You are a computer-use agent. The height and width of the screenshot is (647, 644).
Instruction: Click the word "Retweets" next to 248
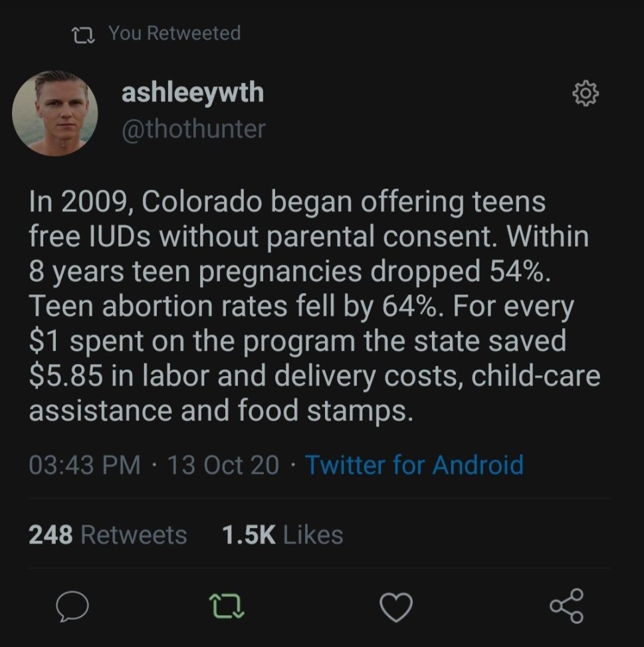click(x=133, y=534)
